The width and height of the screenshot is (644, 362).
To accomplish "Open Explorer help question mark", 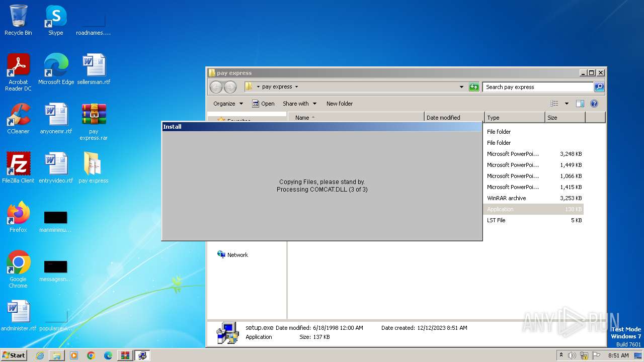I will 594,104.
